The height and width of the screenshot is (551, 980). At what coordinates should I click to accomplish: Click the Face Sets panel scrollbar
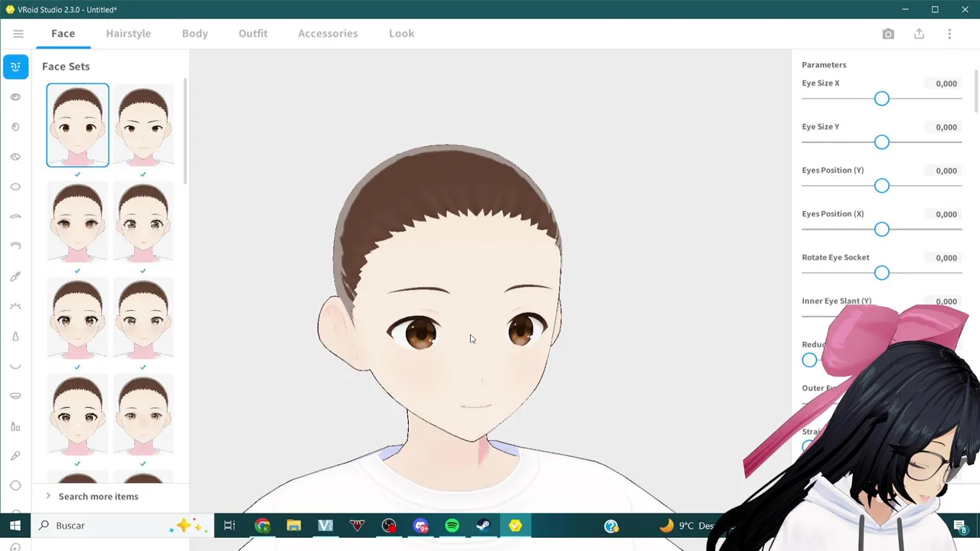[185, 130]
